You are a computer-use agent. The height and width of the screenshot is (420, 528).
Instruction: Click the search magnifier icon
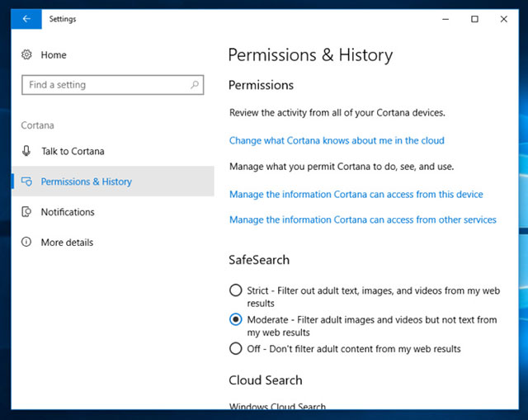pyautogui.click(x=196, y=84)
